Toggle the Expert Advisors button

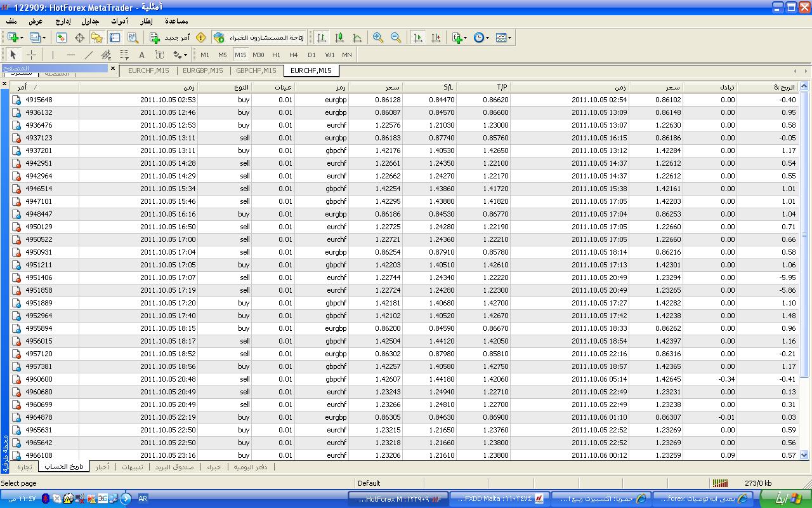tap(259, 38)
